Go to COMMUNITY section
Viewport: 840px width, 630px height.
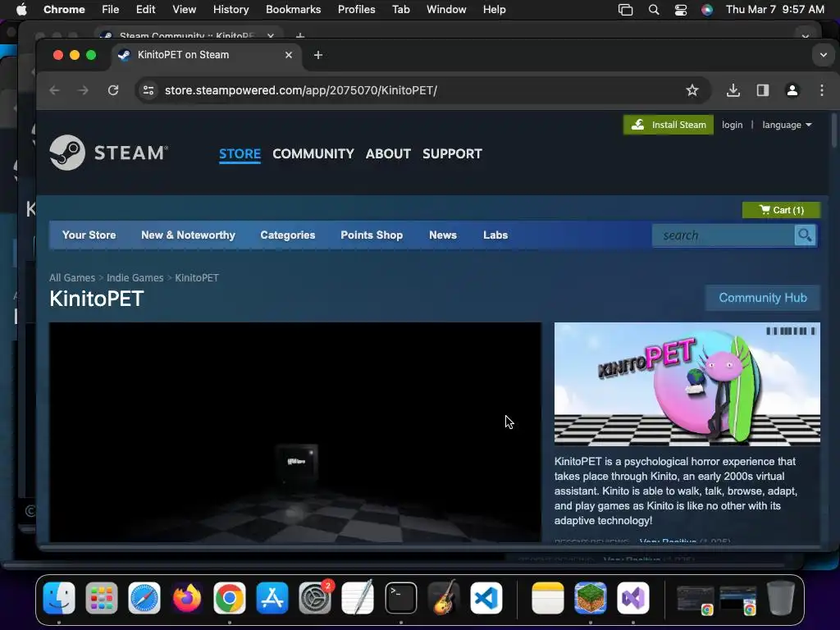point(313,153)
